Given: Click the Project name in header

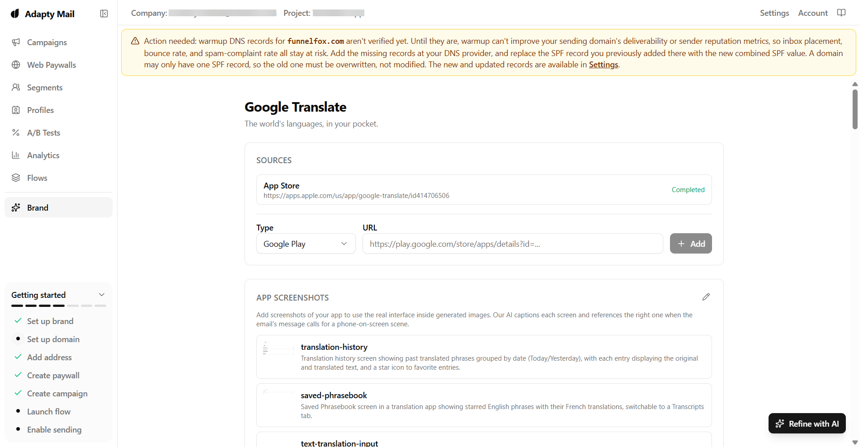Looking at the screenshot, I should (x=339, y=13).
